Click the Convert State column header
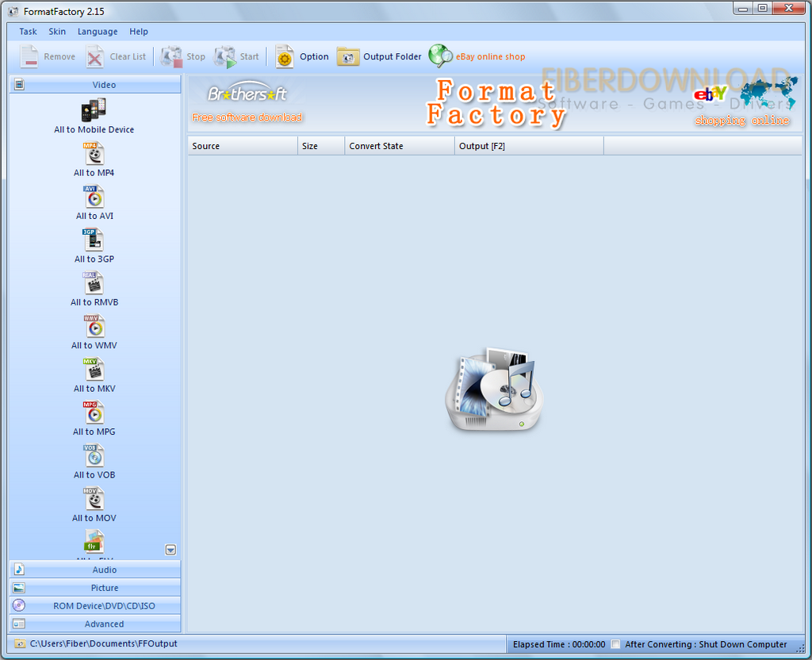Image resolution: width=812 pixels, height=660 pixels. (400, 146)
